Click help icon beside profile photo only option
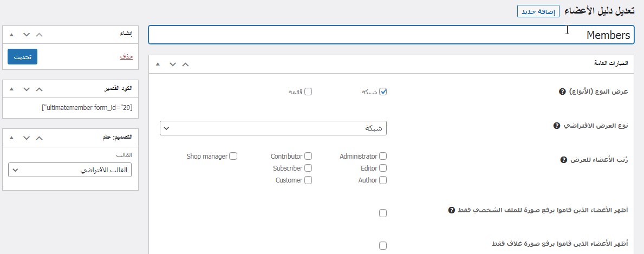Viewport: 644px width, 254px height. point(451,210)
